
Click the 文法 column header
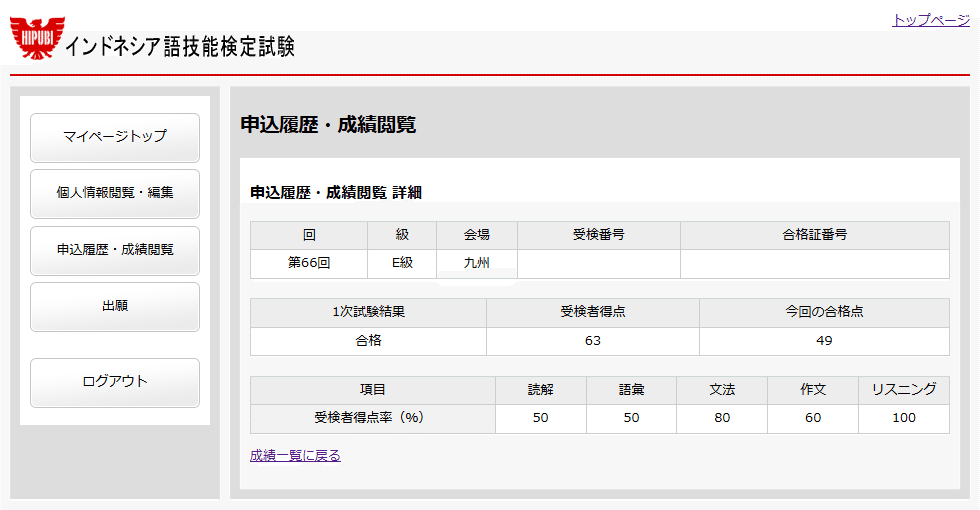point(722,390)
